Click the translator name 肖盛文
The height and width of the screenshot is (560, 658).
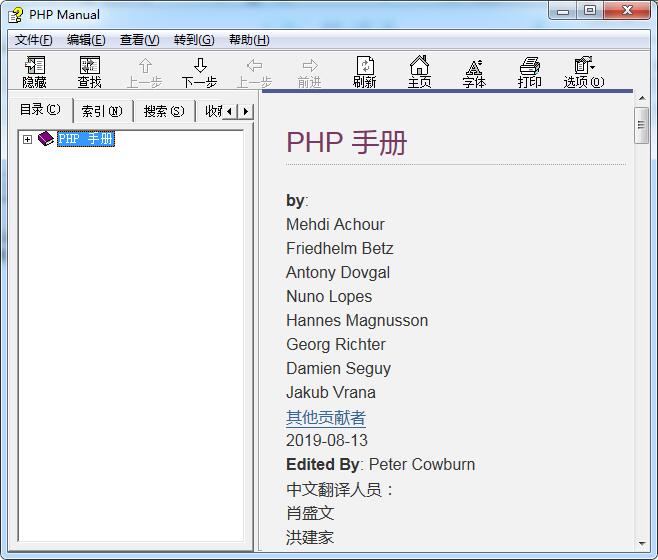click(x=310, y=513)
